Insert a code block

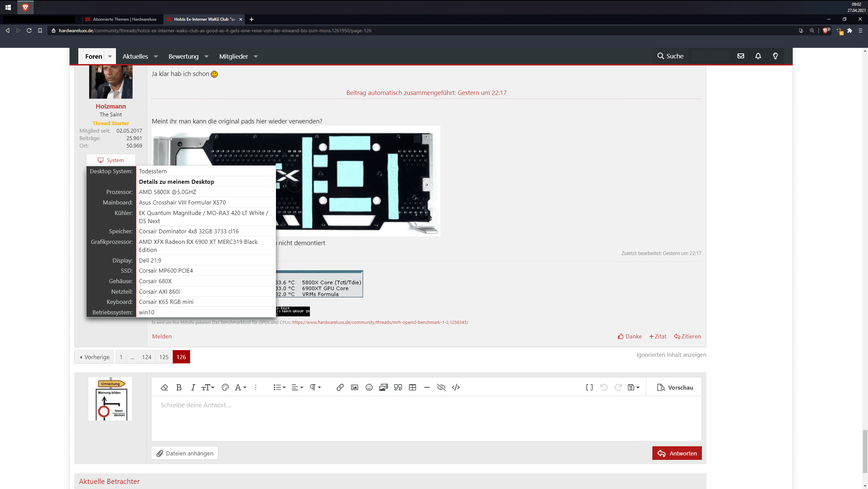[456, 387]
